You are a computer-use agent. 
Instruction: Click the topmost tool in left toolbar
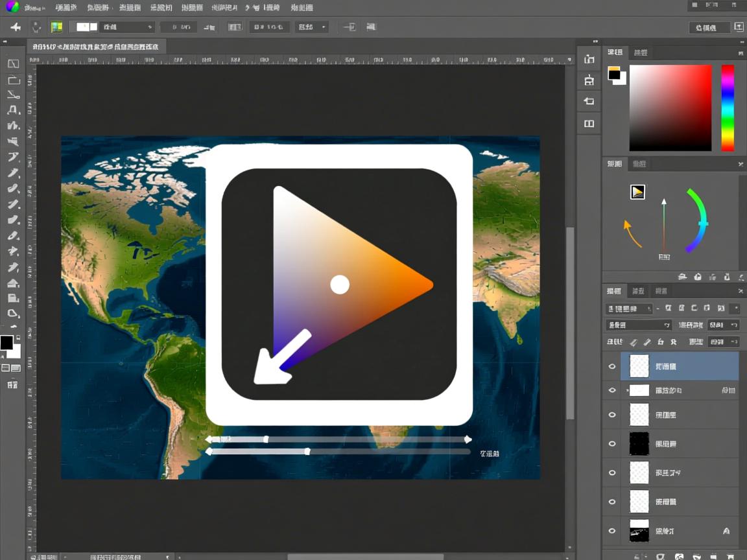[13, 64]
